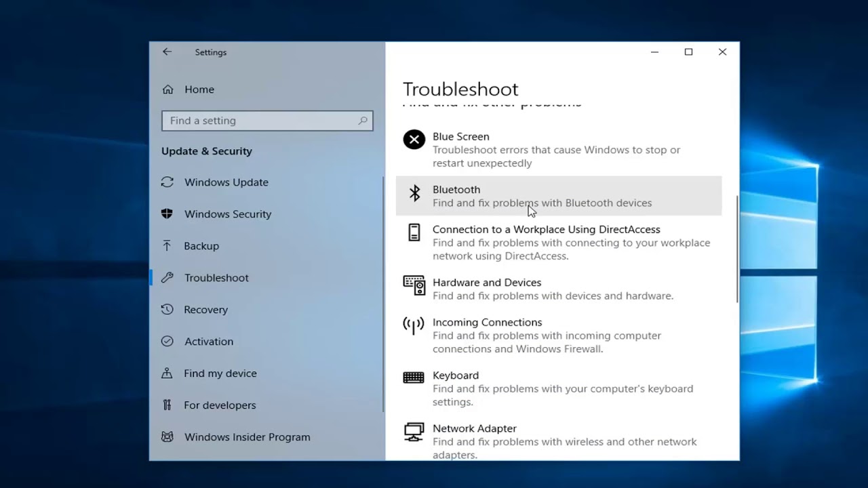Click the Windows Update refresh icon
The width and height of the screenshot is (868, 488).
pyautogui.click(x=167, y=182)
